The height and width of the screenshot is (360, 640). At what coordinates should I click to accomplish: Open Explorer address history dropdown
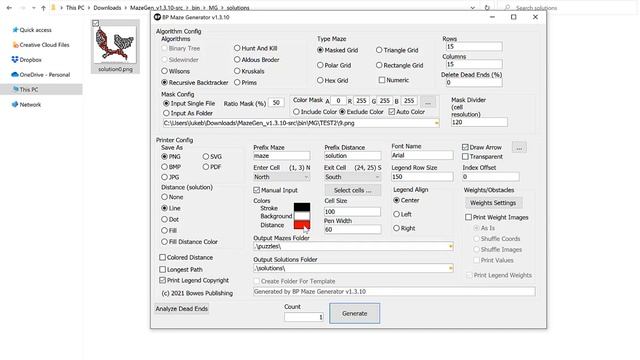[x=473, y=8]
